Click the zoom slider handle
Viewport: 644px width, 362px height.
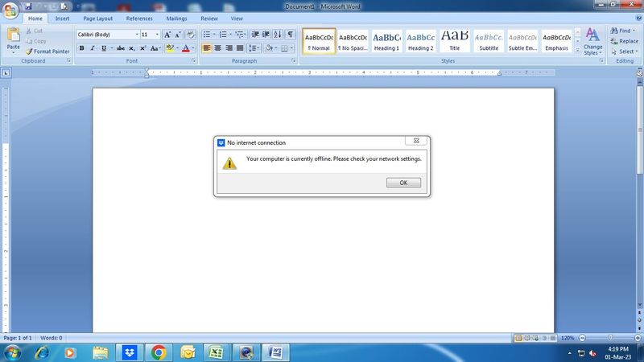611,338
